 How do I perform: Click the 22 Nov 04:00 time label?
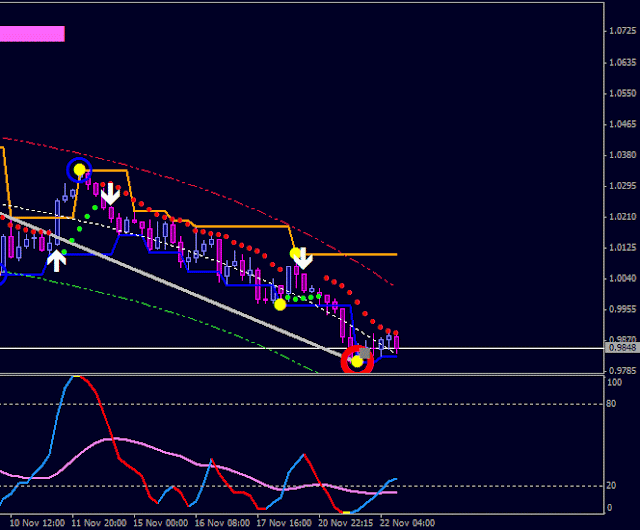coord(407,523)
